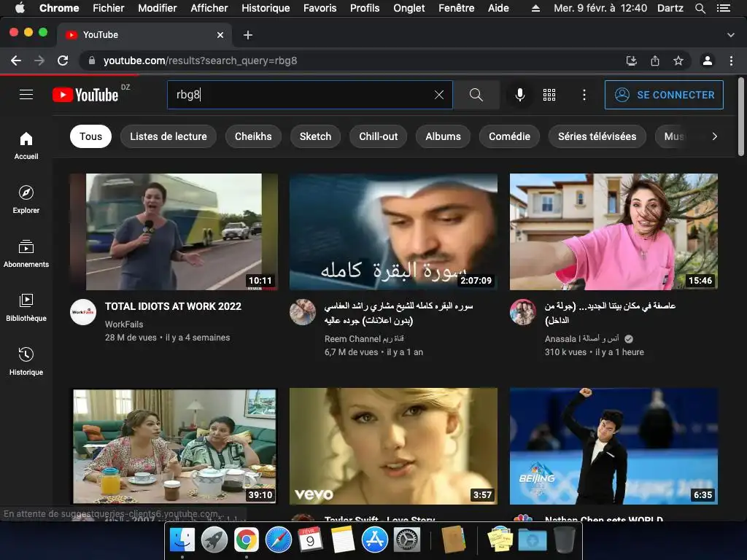
Task: Play the Beijing 6:35 skating thumbnail
Action: [614, 446]
